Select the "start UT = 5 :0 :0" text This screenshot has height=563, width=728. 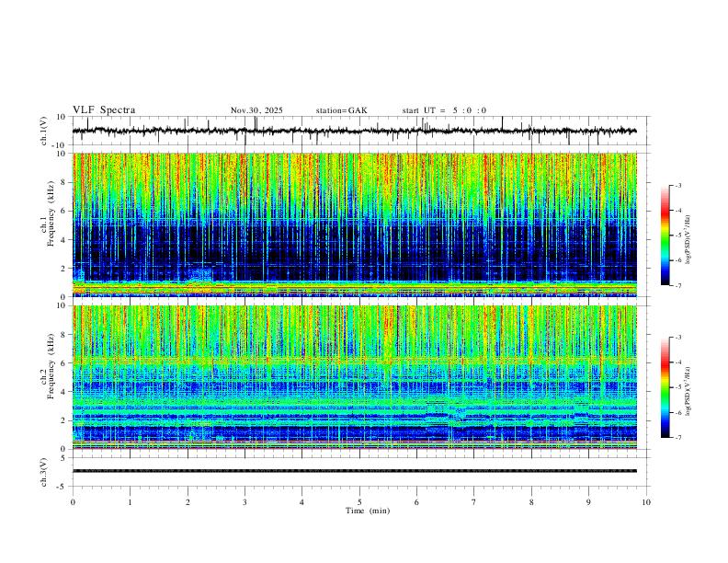pyautogui.click(x=444, y=110)
